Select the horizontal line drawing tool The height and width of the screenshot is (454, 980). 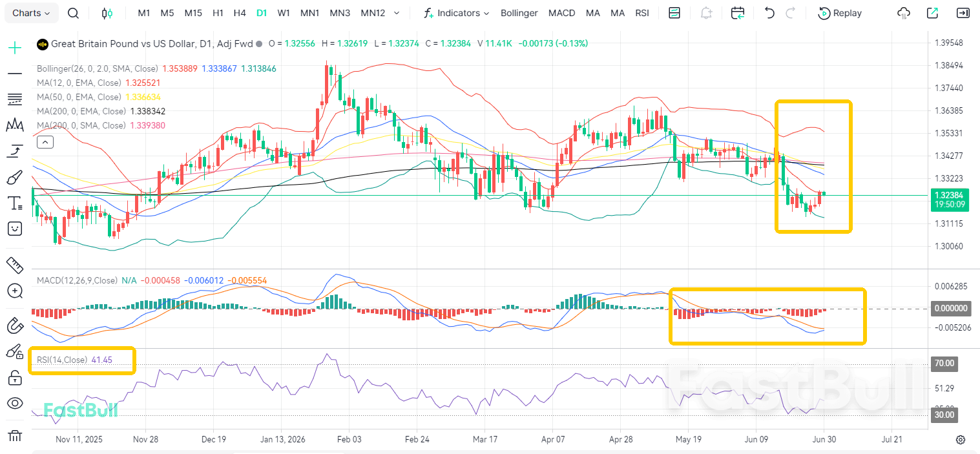[x=15, y=73]
